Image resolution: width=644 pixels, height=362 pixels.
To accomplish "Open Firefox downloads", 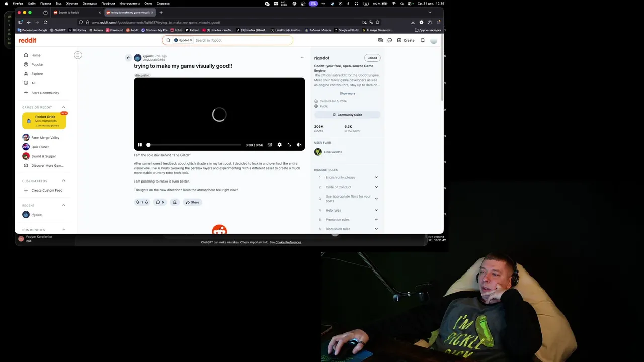I will pos(413,22).
